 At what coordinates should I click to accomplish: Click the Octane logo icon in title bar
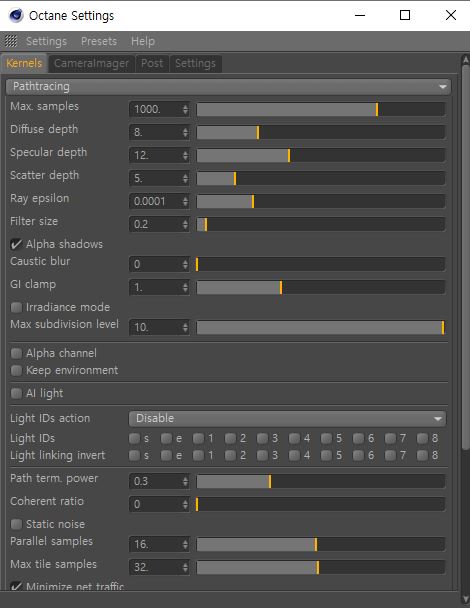[16, 16]
